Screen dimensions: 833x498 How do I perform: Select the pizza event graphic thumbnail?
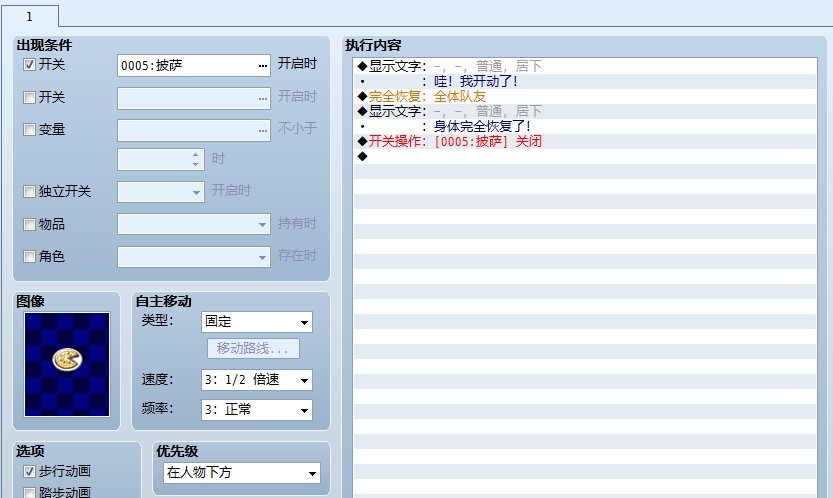pyautogui.click(x=67, y=365)
